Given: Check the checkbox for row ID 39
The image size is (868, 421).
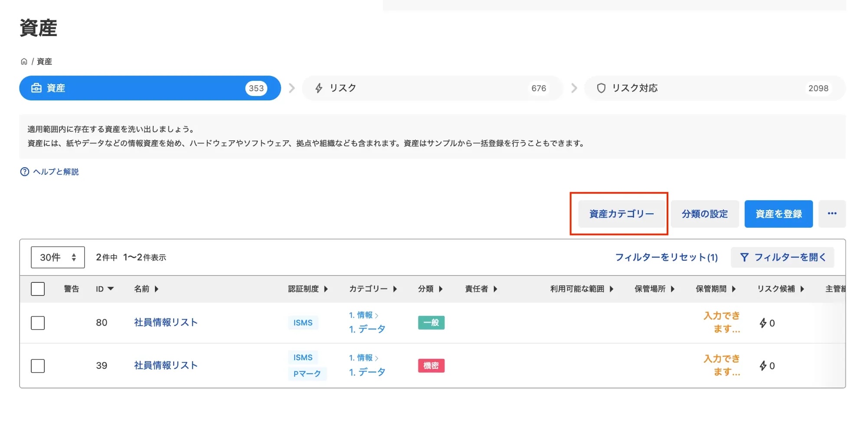Looking at the screenshot, I should 38,366.
